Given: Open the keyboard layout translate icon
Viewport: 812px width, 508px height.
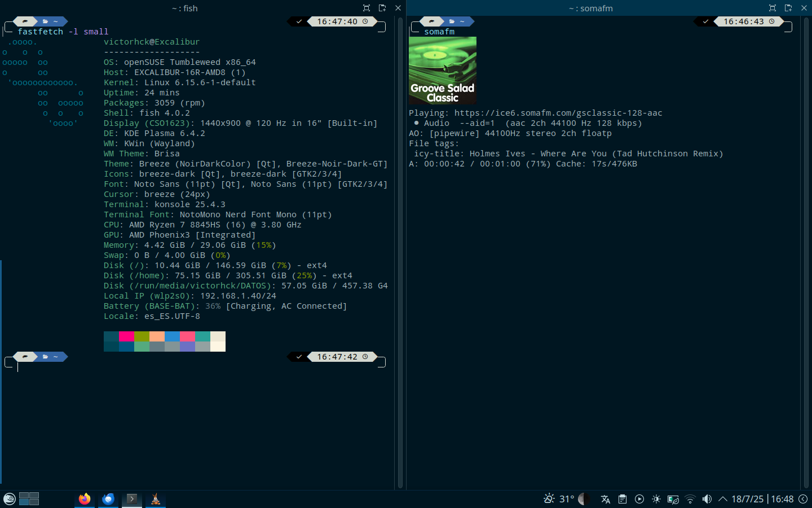Looking at the screenshot, I should (x=606, y=499).
